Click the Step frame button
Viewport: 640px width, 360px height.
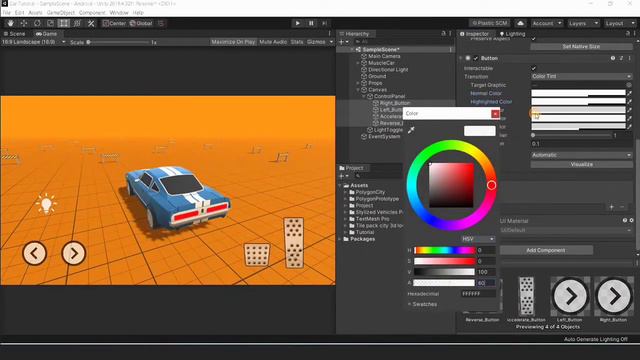pyautogui.click(x=324, y=23)
